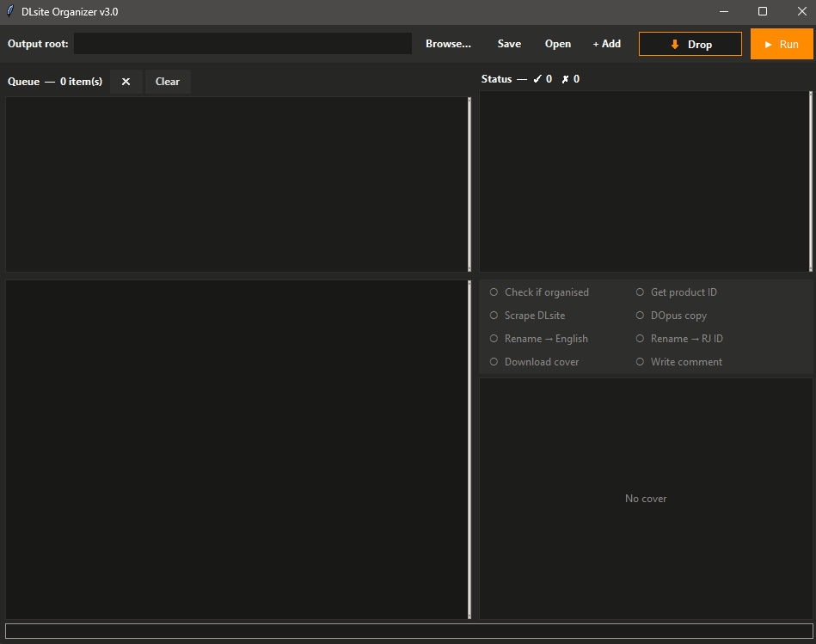Click the Queue — 0 item(s) label
This screenshot has height=644, width=816.
(55, 82)
